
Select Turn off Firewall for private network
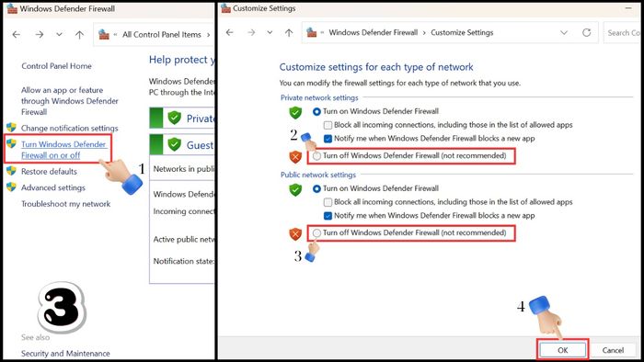click(x=316, y=156)
